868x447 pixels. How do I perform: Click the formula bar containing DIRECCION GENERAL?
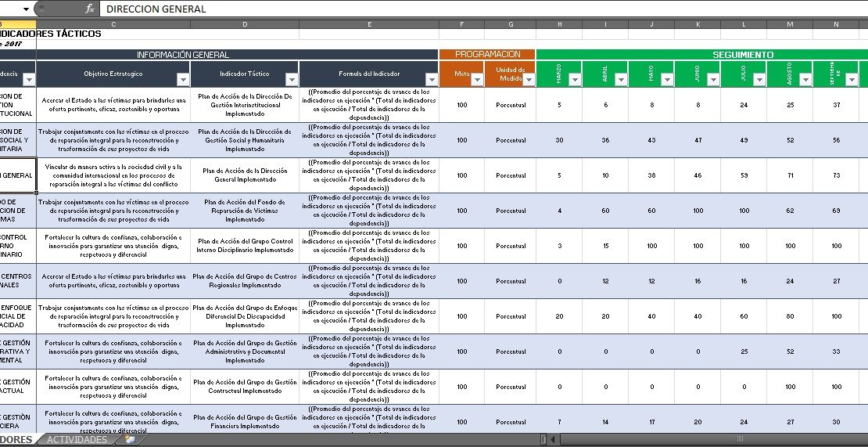pos(469,9)
